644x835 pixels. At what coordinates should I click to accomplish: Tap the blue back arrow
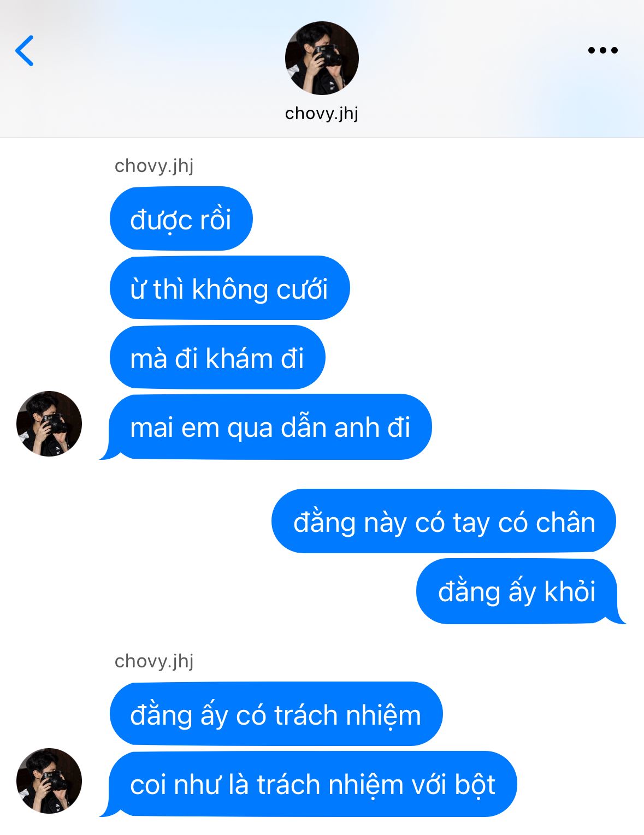pos(25,50)
